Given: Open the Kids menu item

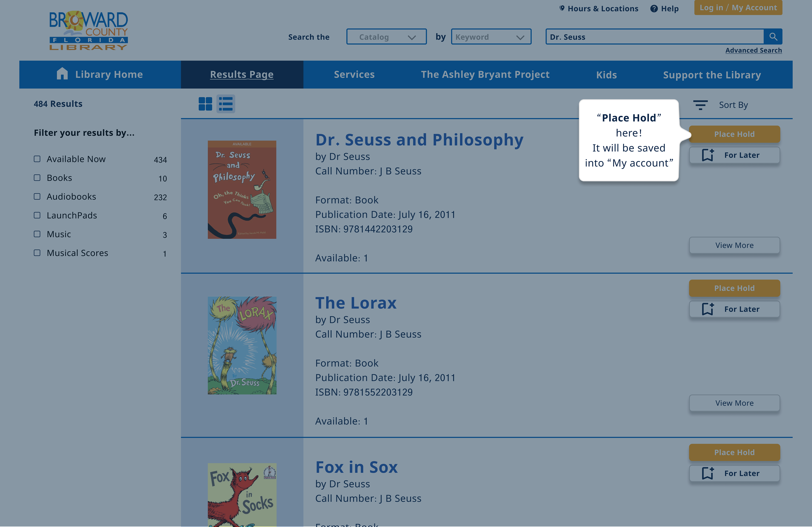Looking at the screenshot, I should coord(606,75).
